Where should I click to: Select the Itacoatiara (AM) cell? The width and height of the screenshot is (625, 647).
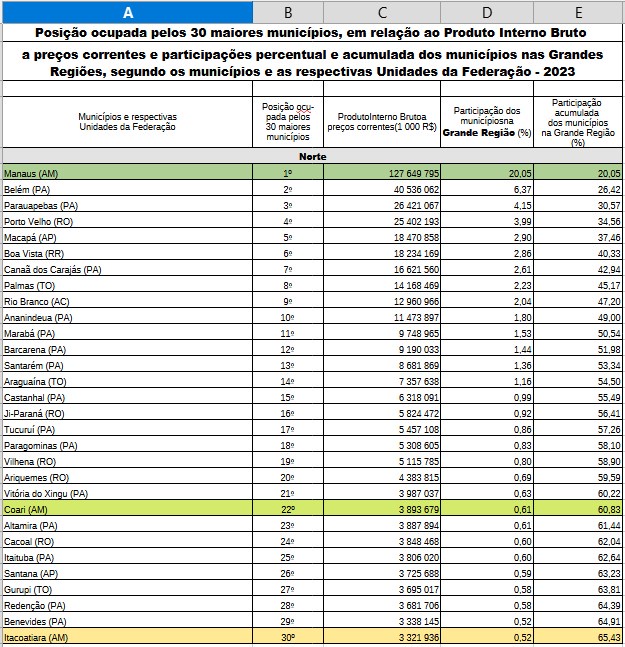pos(127,636)
